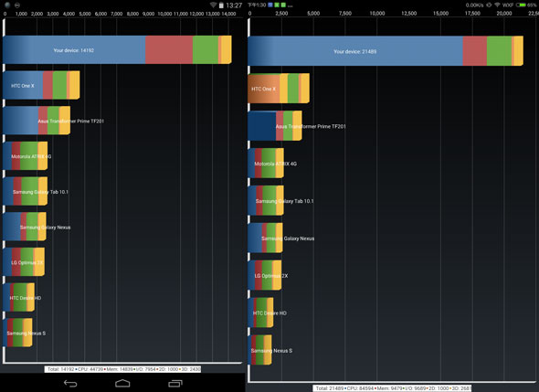Select LG Optimus 2X bar in left chart
The width and height of the screenshot is (539, 392).
coord(24,262)
